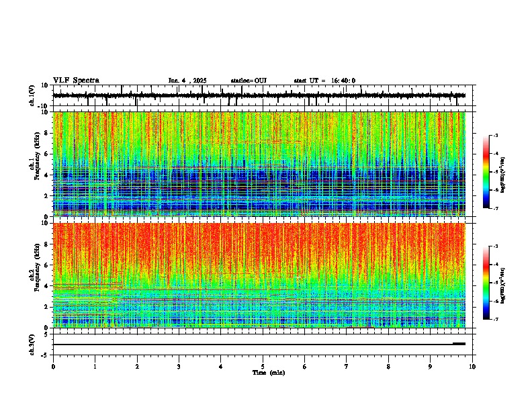Click time axis tick label "6"
This screenshot has height=411, width=532.
tap(305, 367)
